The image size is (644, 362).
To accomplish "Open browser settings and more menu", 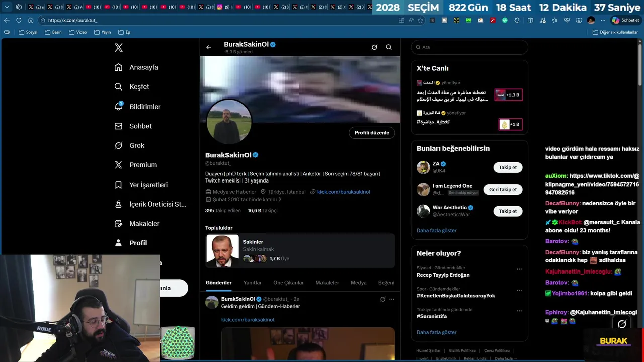I will [603, 20].
